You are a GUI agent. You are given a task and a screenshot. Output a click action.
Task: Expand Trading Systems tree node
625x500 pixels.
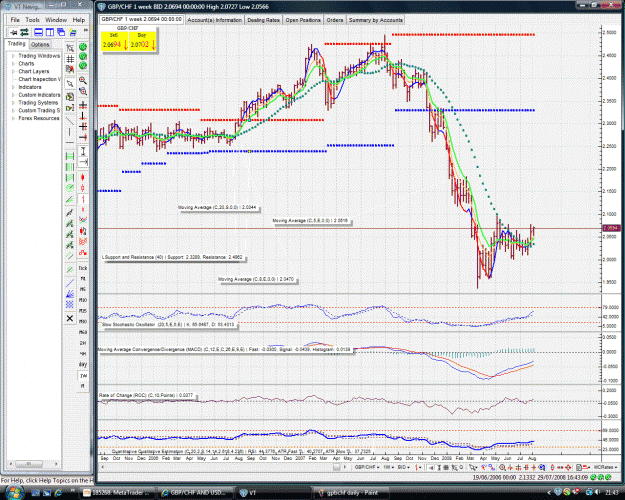(x=13, y=102)
